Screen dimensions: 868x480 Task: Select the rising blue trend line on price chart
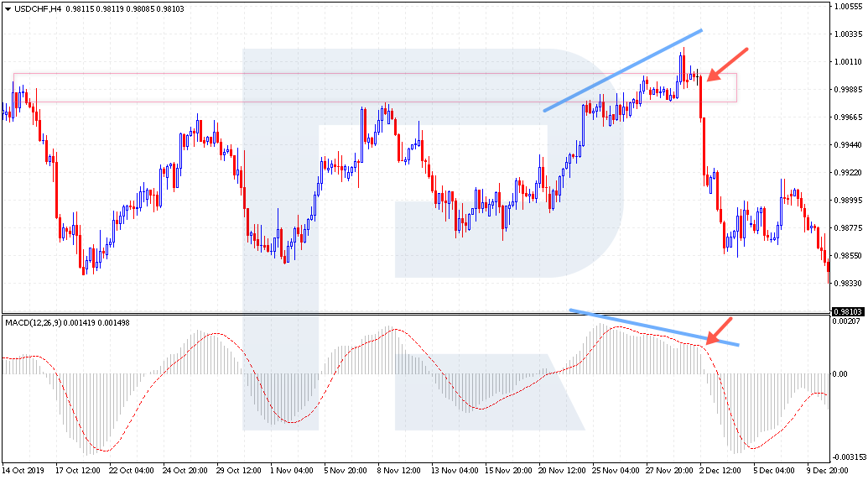pyautogui.click(x=622, y=70)
